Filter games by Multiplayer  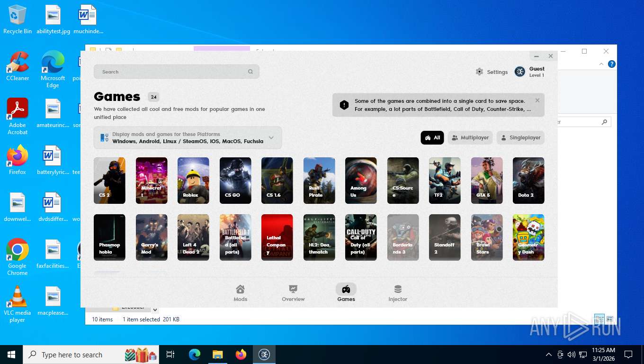click(x=470, y=137)
